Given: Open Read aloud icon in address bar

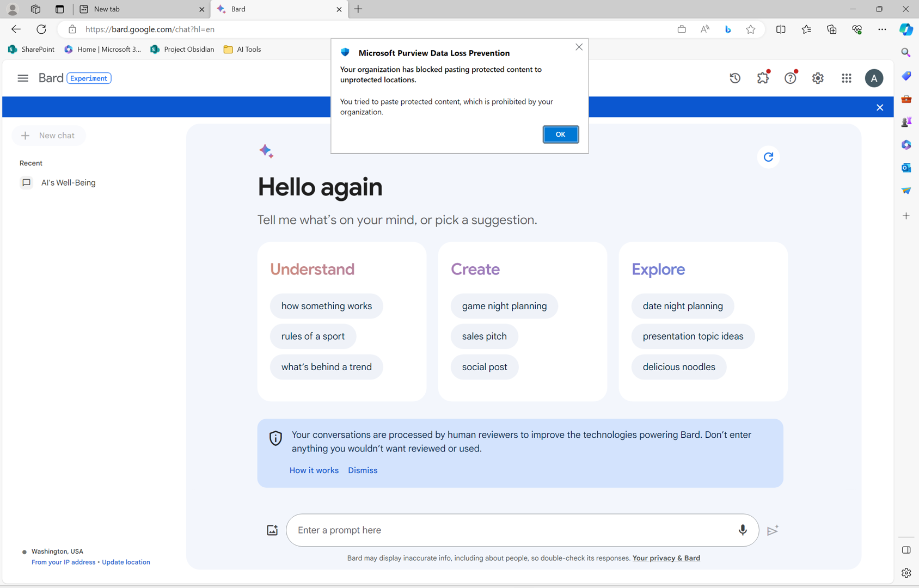Looking at the screenshot, I should point(704,29).
